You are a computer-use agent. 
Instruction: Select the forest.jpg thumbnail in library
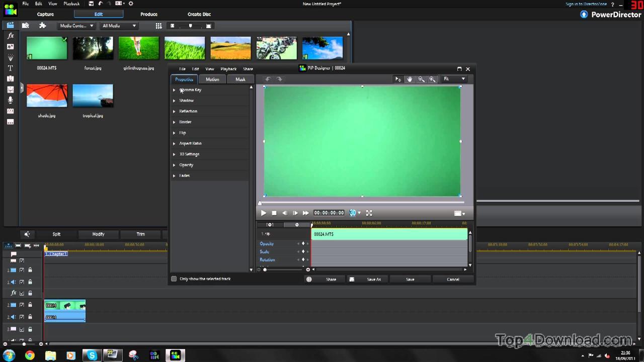[93, 49]
